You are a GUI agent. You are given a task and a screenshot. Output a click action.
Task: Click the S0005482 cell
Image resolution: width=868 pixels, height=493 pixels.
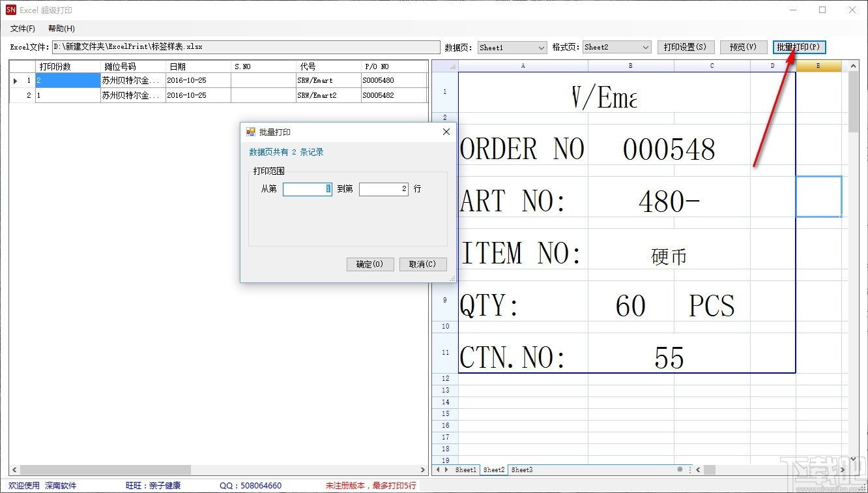pyautogui.click(x=394, y=95)
